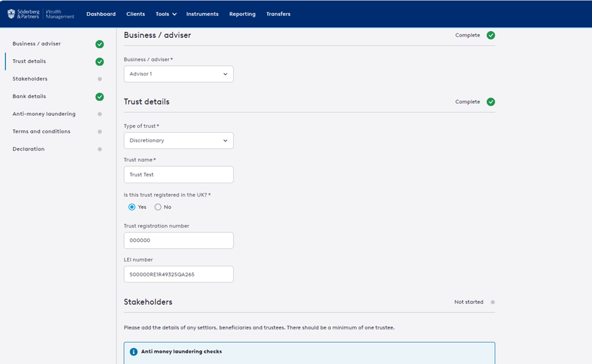
Task: Select Yes for trust registered in UK
Action: (132, 207)
